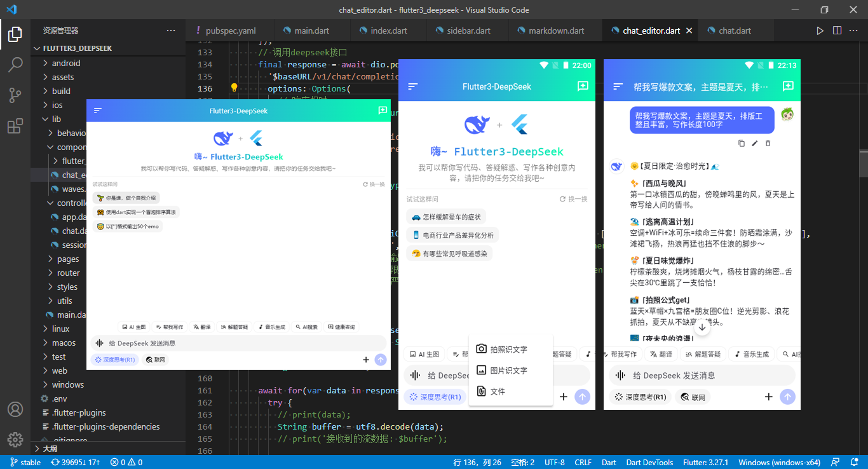Click the sync changes indicator 39695↓ 17↑
This screenshot has height=469, width=868.
75,463
